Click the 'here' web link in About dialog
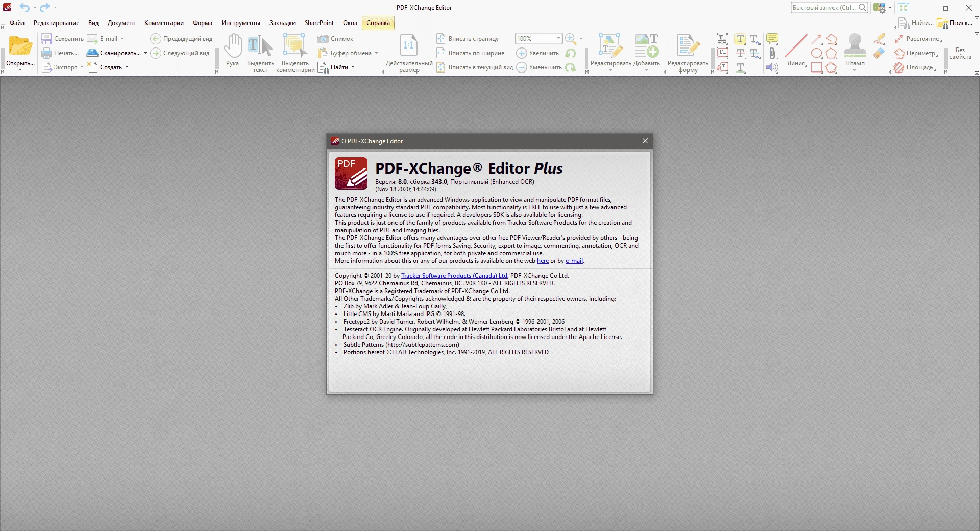The height and width of the screenshot is (531, 980). (x=543, y=261)
